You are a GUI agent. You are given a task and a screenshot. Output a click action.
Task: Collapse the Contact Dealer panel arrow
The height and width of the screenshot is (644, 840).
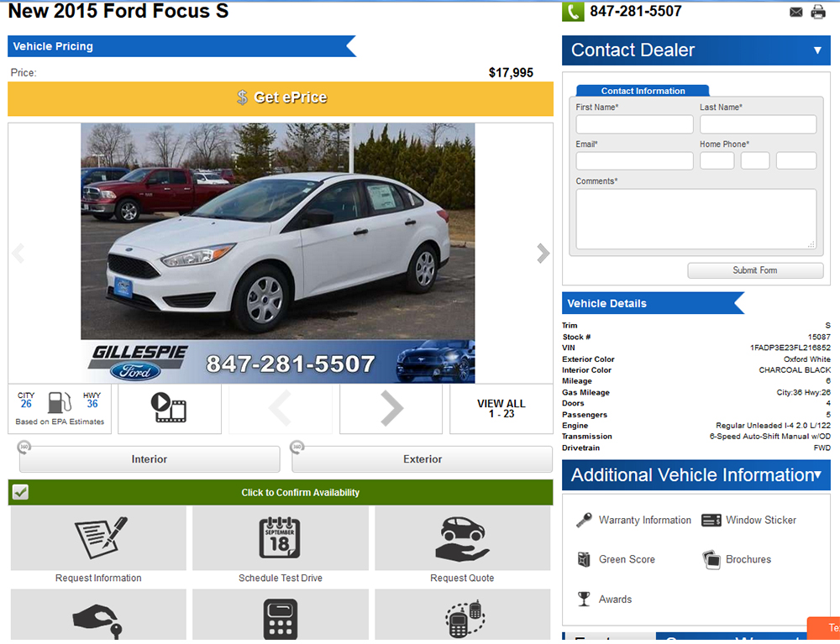pos(817,50)
